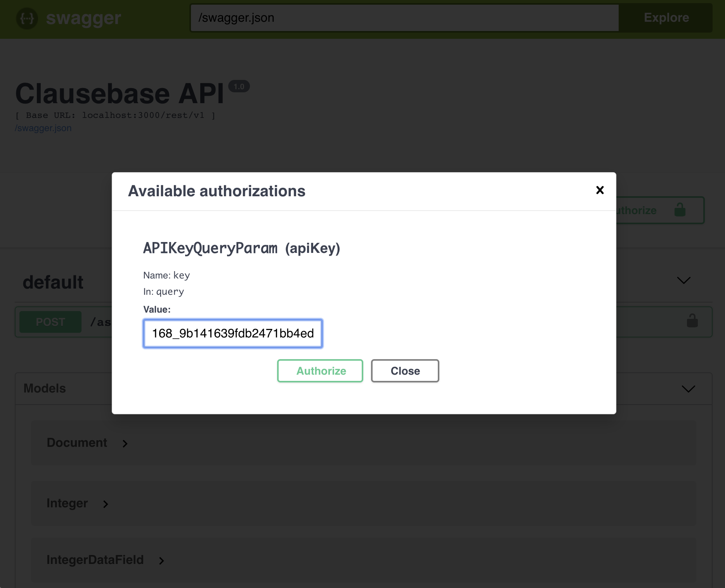
Task: Open the /swagger.json link under the title
Action: pyautogui.click(x=43, y=128)
